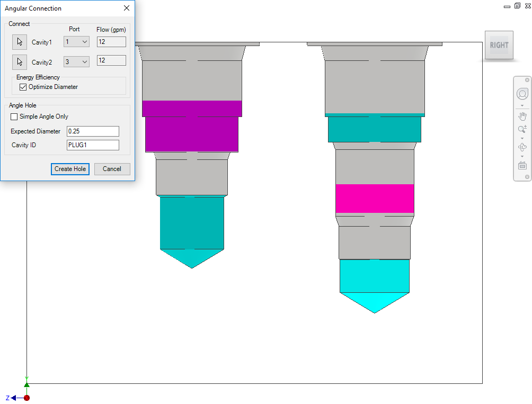Click the Cavity ID field containing PLUG1
The image size is (532, 404).
pyautogui.click(x=93, y=145)
